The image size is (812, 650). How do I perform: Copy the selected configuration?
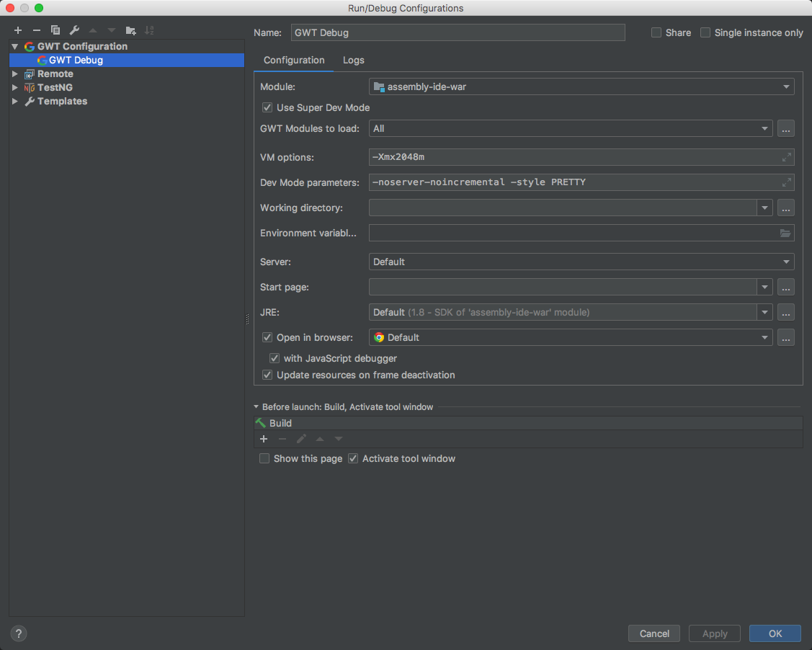click(x=55, y=30)
